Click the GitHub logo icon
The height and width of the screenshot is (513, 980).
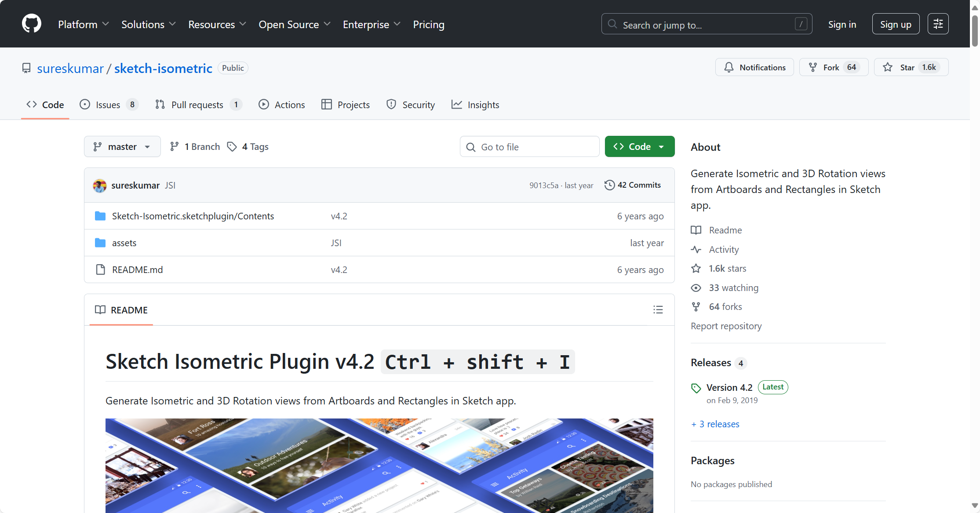32,24
